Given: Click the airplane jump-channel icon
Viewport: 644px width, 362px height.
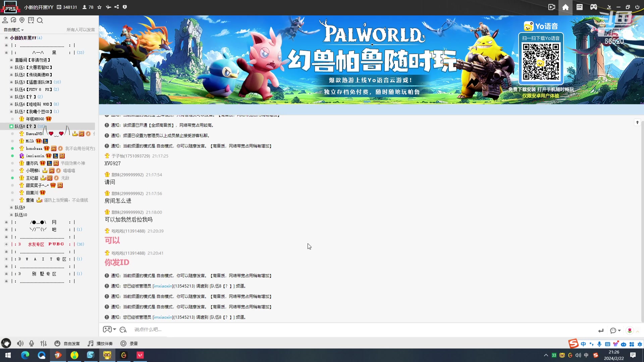Looking at the screenshot, I should pos(108,7).
